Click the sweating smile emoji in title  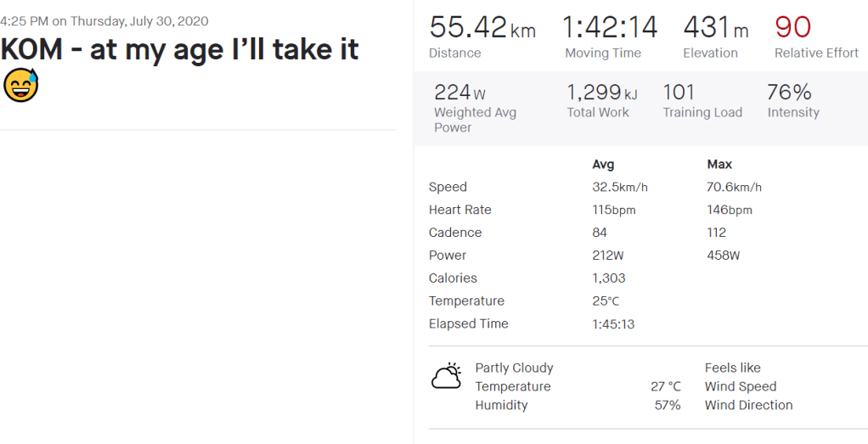tap(20, 86)
